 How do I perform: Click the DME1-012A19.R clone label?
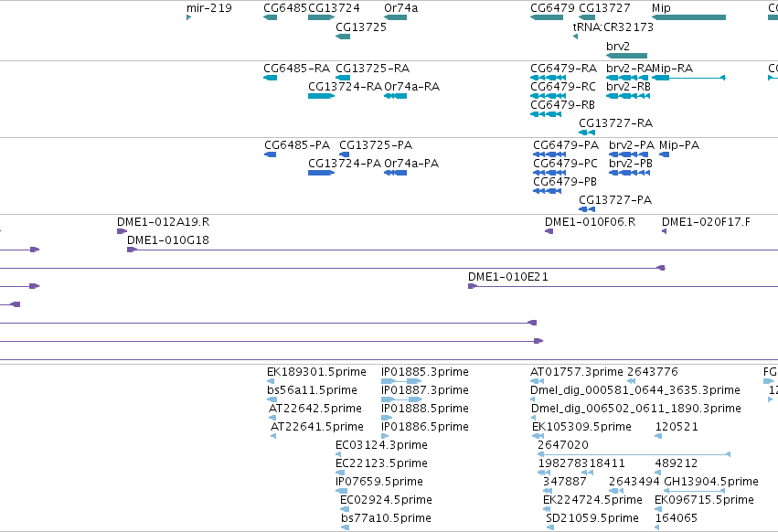pos(164,222)
